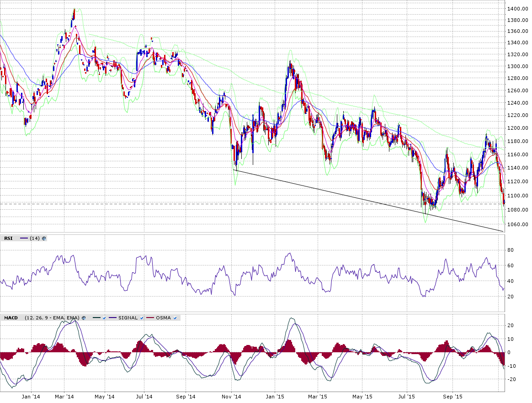This screenshot has width=532, height=403.
Task: Click the RSI line color swatch
Action: point(24,239)
